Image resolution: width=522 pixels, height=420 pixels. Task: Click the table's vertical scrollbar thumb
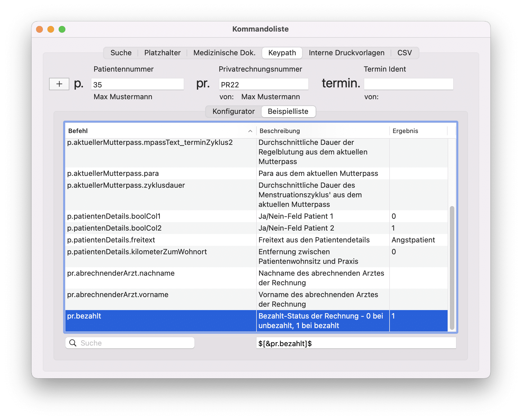coord(452,268)
